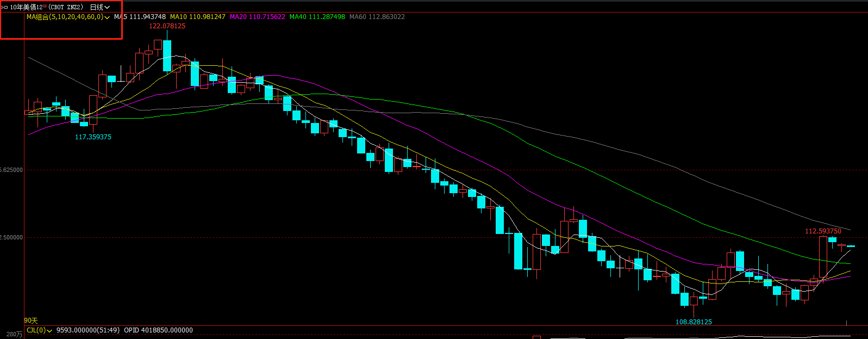Click the 90天 range label
The height and width of the screenshot is (339, 868).
coord(31,320)
